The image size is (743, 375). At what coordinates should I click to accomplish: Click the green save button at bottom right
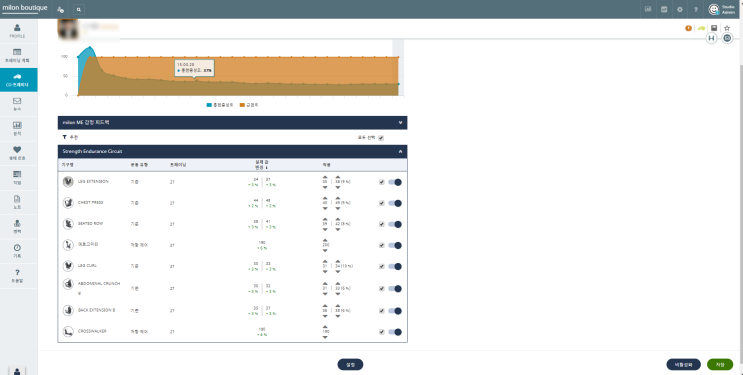[x=720, y=365]
